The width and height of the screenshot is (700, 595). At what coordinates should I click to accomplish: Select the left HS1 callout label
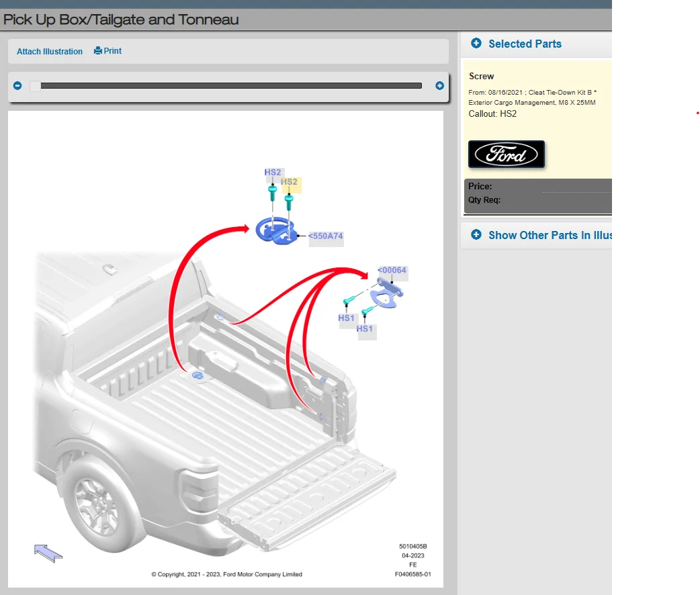[346, 318]
